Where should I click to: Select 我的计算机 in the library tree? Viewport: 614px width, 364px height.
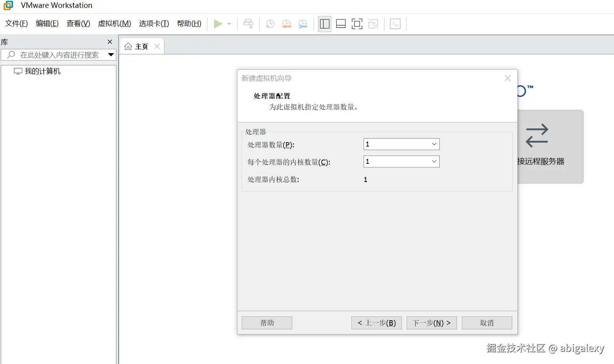tap(42, 71)
